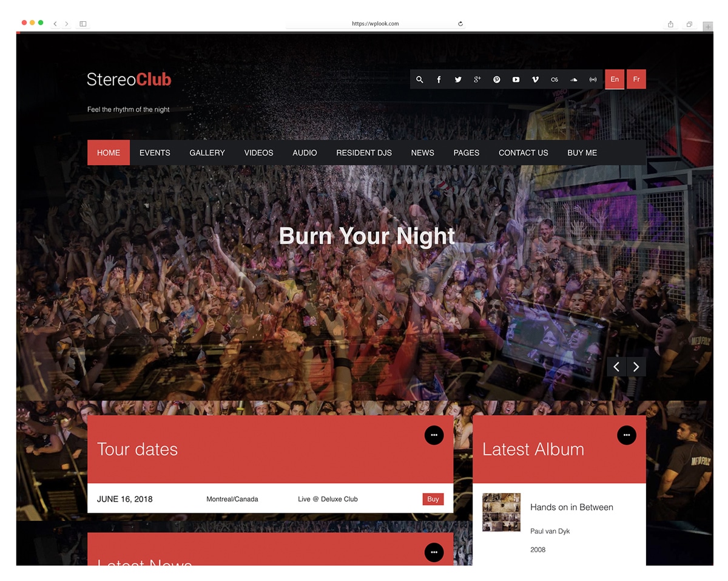The width and height of the screenshot is (728, 581).
Task: Open the Twitter social icon
Action: (458, 80)
